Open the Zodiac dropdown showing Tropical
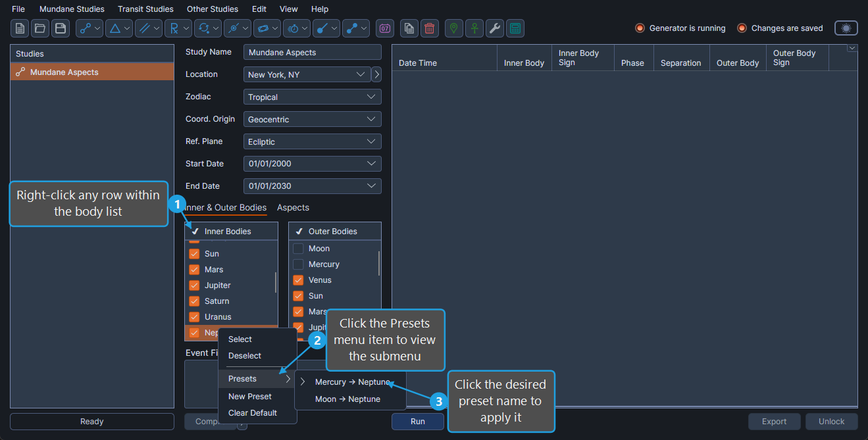Screen dimensions: 868x440 tap(313, 97)
